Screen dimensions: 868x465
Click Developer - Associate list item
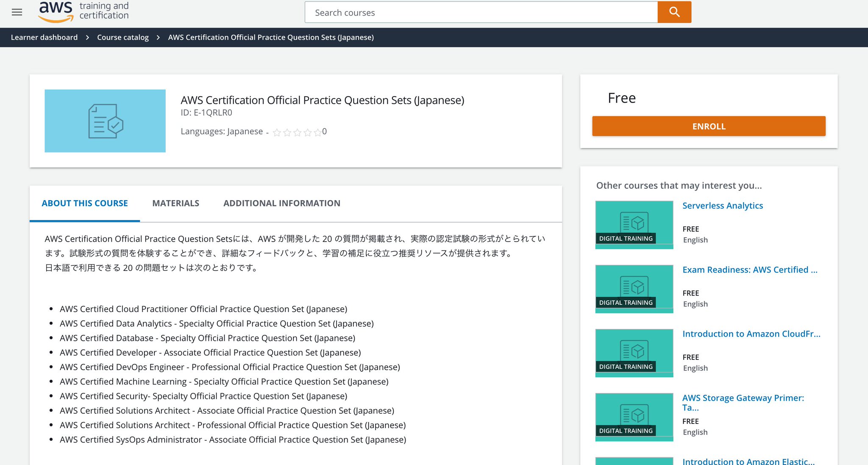tap(210, 353)
